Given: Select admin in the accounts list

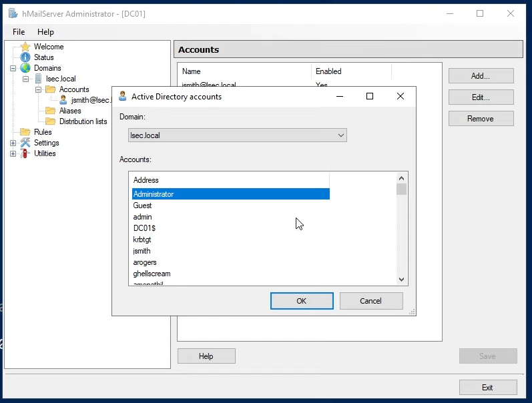Looking at the screenshot, I should (x=231, y=217).
